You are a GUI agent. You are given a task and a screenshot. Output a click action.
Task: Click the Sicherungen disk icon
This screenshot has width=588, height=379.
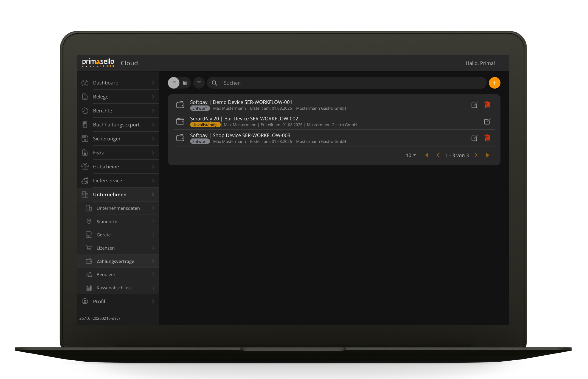click(85, 138)
